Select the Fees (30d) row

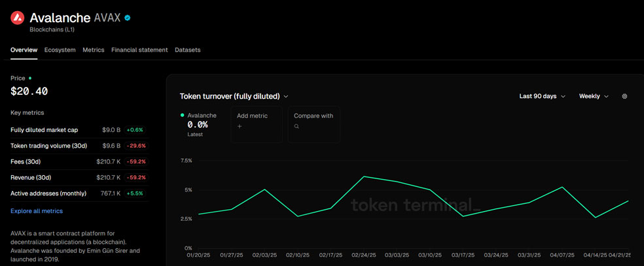(x=79, y=162)
